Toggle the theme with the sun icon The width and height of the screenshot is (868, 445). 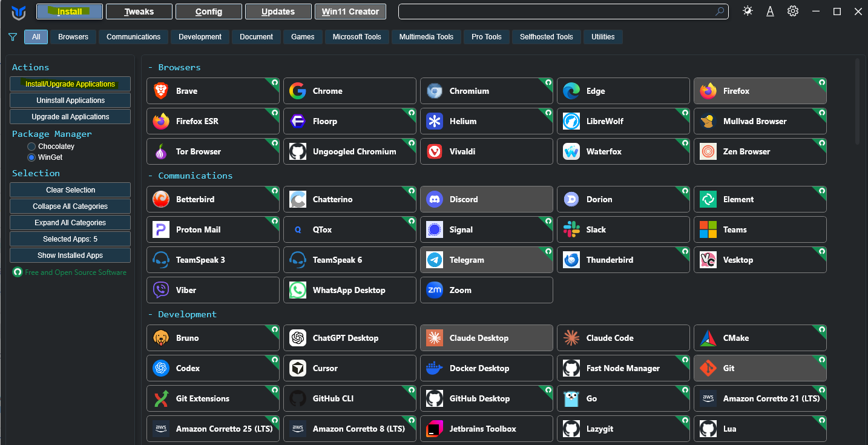(x=748, y=11)
